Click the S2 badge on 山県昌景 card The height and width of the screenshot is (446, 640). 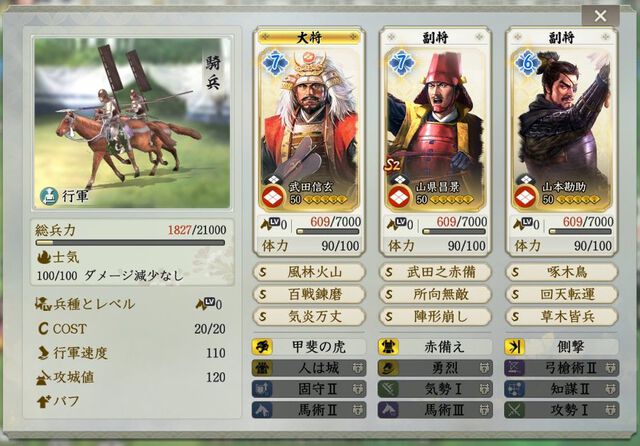pyautogui.click(x=392, y=165)
